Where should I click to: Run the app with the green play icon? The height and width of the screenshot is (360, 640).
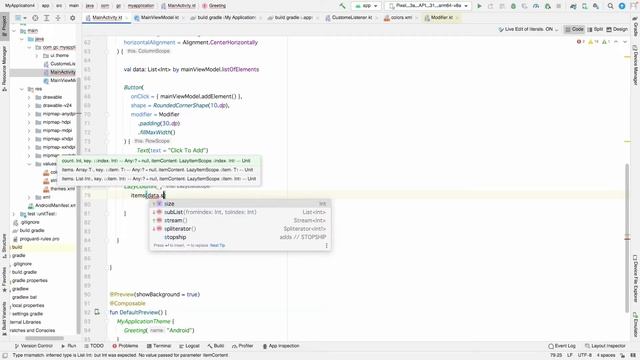point(480,6)
